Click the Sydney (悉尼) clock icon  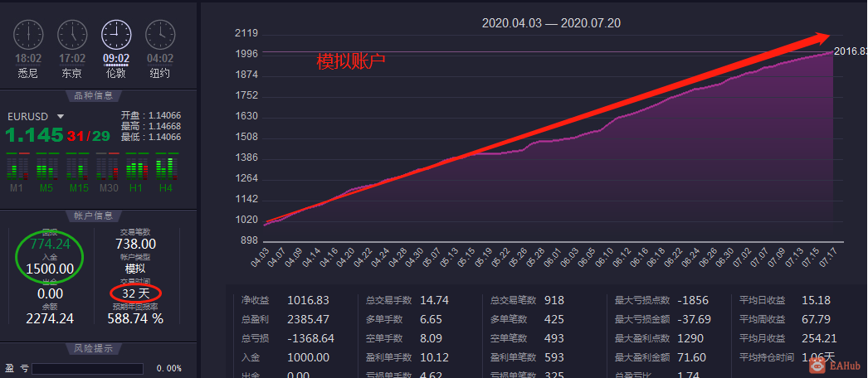point(27,34)
